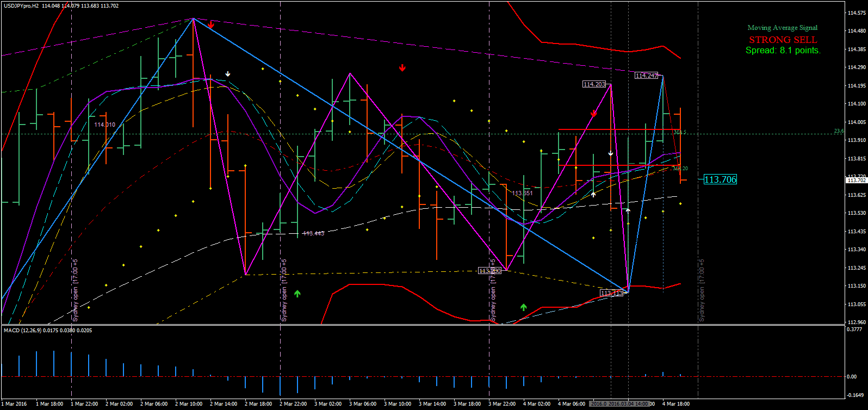Click the white down arrow between the red horizontal lines
The height and width of the screenshot is (410, 868).
pos(611,153)
